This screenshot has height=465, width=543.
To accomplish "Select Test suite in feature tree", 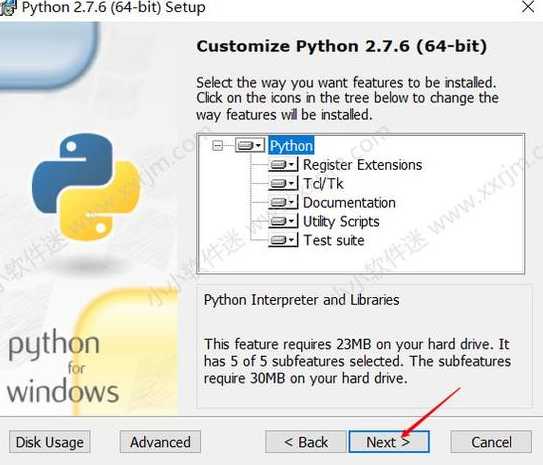I will coord(334,240).
